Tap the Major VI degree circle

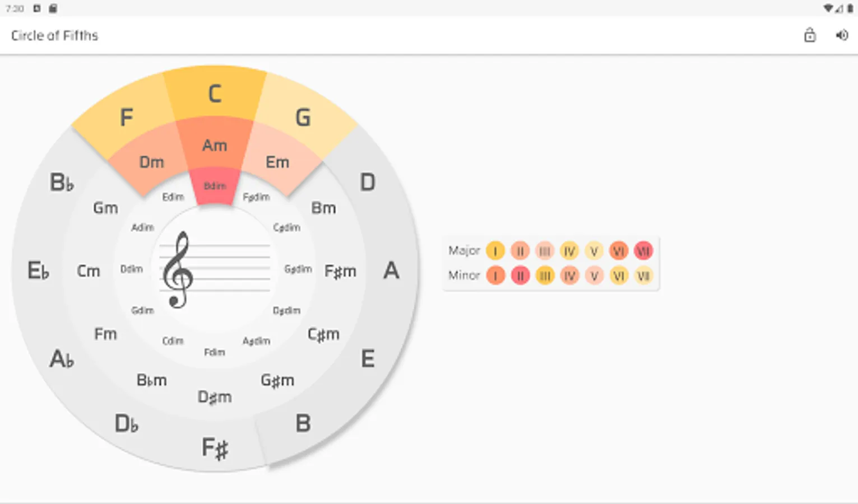(619, 251)
